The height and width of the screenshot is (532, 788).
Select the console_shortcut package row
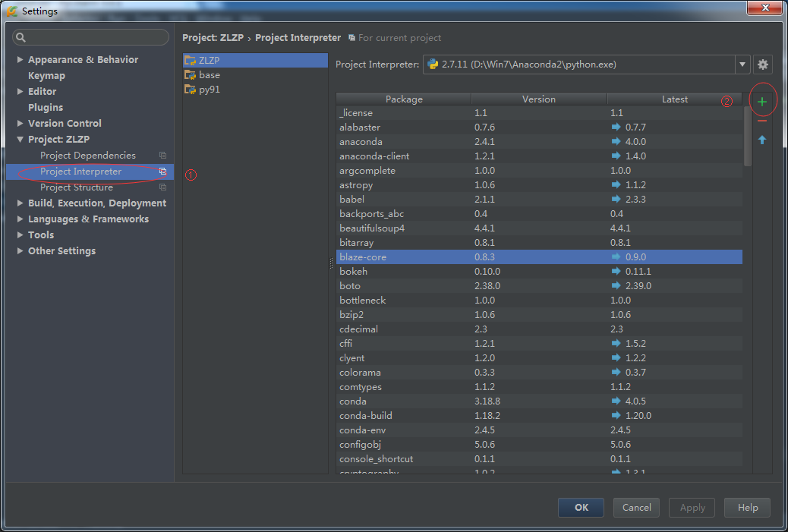539,458
